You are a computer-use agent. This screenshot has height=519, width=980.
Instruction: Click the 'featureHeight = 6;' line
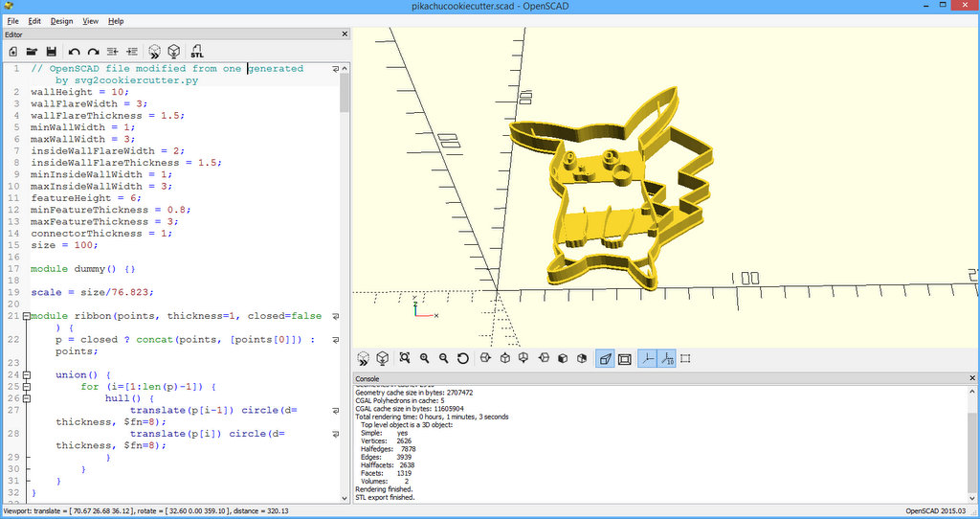coord(86,198)
